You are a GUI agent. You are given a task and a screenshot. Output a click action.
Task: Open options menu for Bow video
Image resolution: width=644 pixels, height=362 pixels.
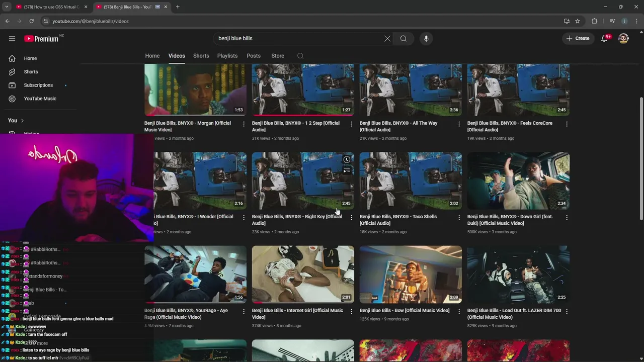click(x=459, y=311)
